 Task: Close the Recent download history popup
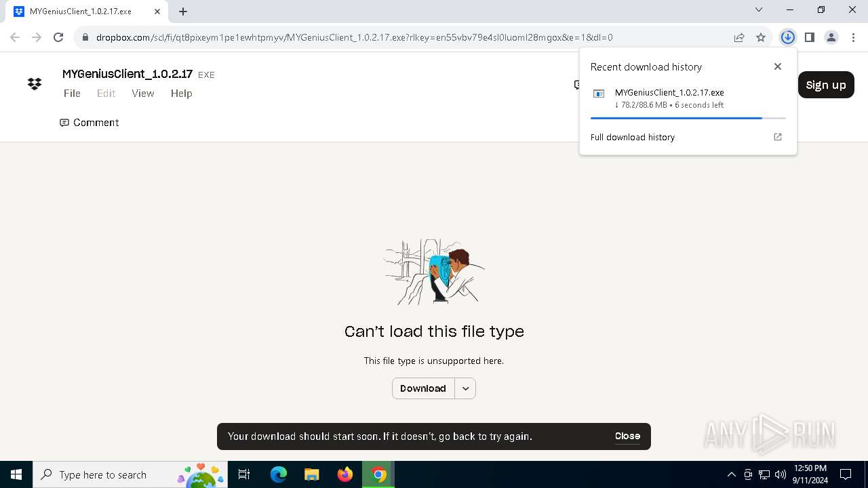(778, 66)
